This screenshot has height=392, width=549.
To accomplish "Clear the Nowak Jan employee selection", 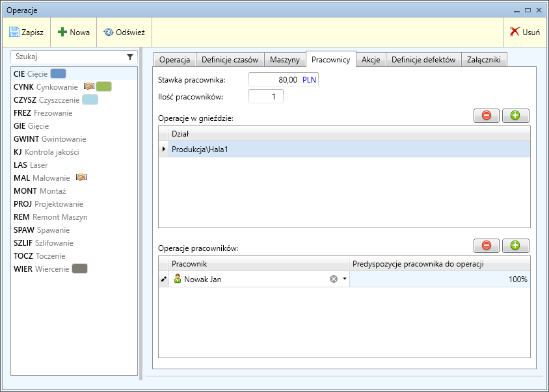I will (334, 279).
